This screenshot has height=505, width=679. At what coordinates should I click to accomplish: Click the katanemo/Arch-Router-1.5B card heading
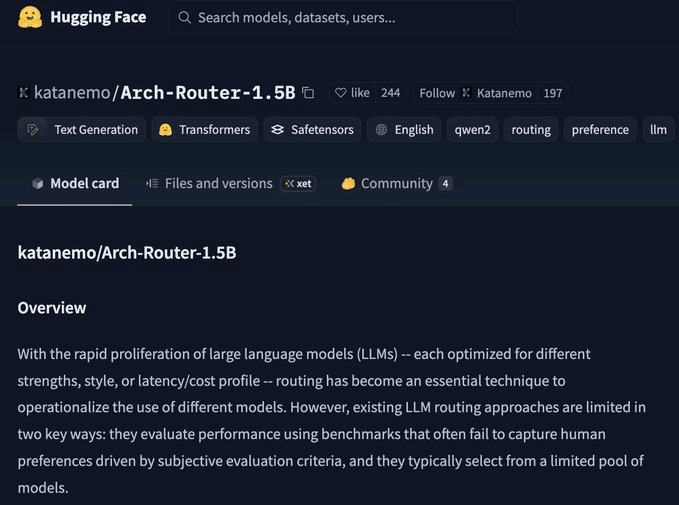pos(127,252)
